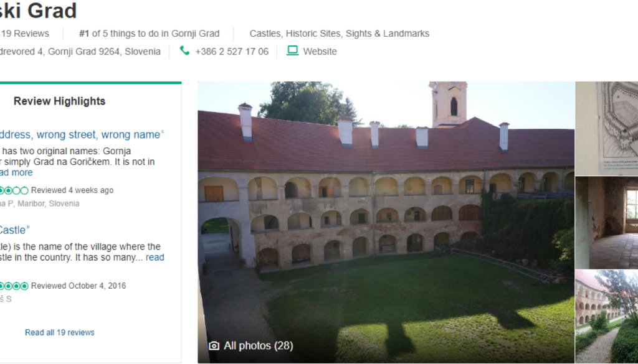The height and width of the screenshot is (364, 638).
Task: Click the main castle courtyard photo
Action: click(x=386, y=222)
